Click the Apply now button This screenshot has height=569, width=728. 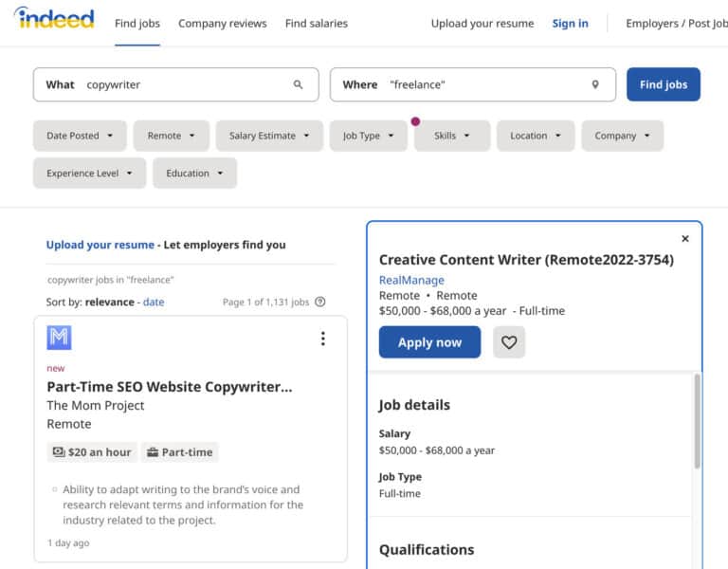[x=429, y=342]
